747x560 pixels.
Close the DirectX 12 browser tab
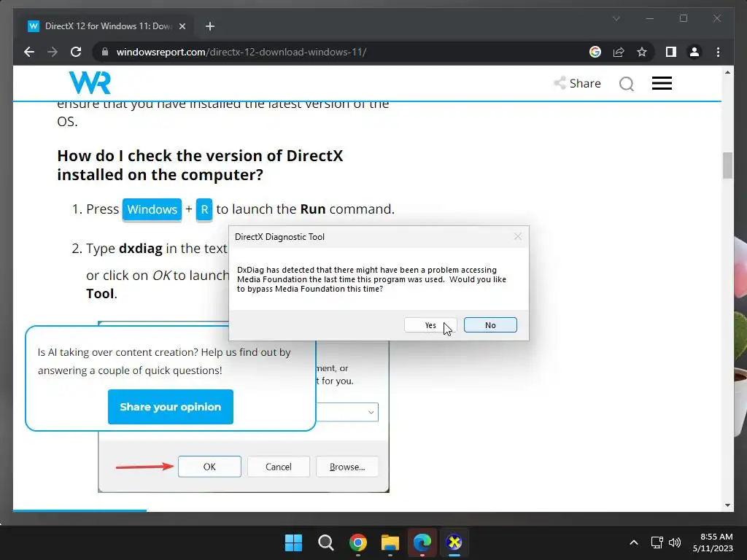pos(182,26)
